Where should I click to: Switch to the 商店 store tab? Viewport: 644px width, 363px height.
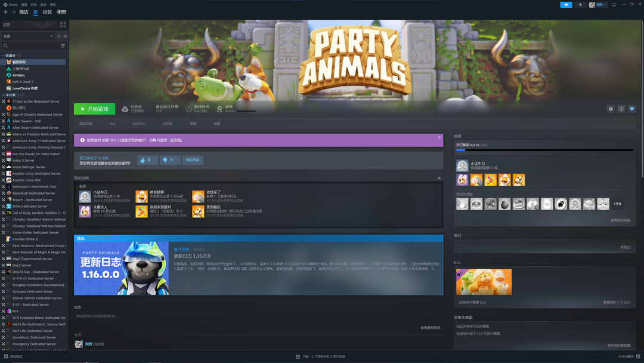tap(24, 12)
